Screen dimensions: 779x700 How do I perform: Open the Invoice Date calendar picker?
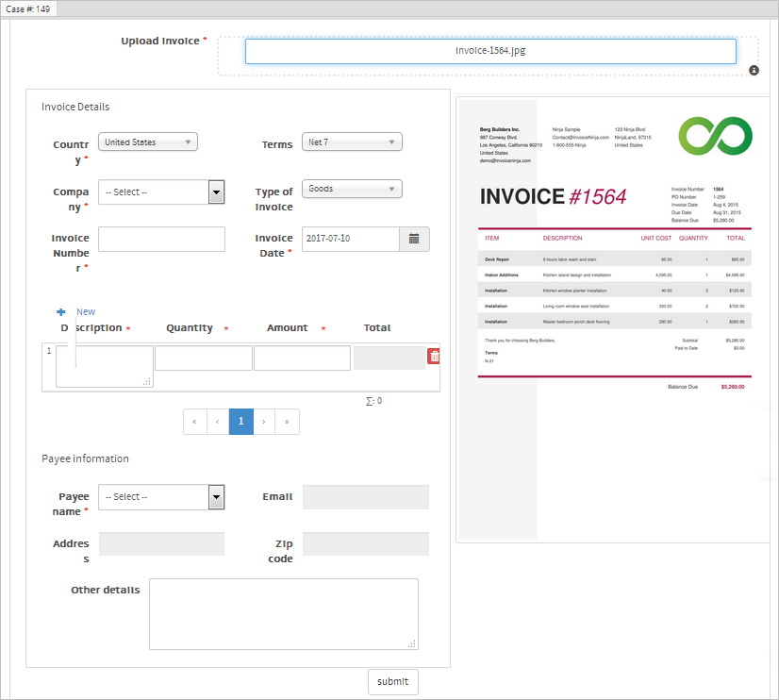[414, 240]
